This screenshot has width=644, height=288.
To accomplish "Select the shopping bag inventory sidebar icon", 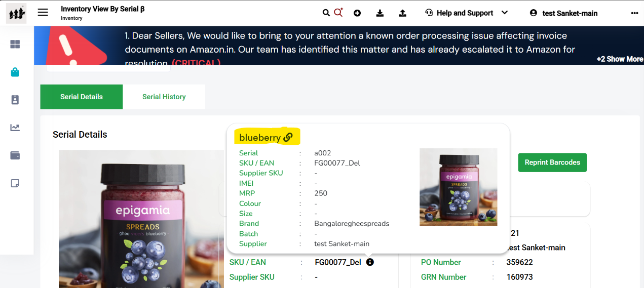I will [15, 72].
